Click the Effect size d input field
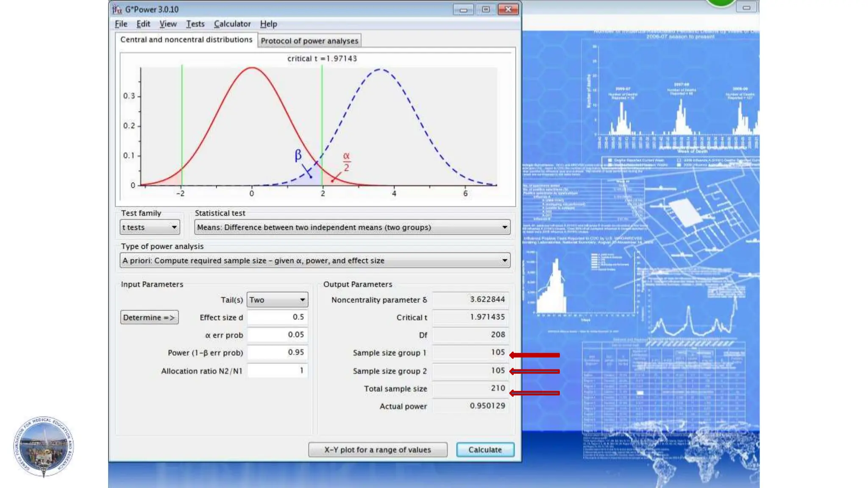Viewport: 868px width, 488px height. point(277,317)
